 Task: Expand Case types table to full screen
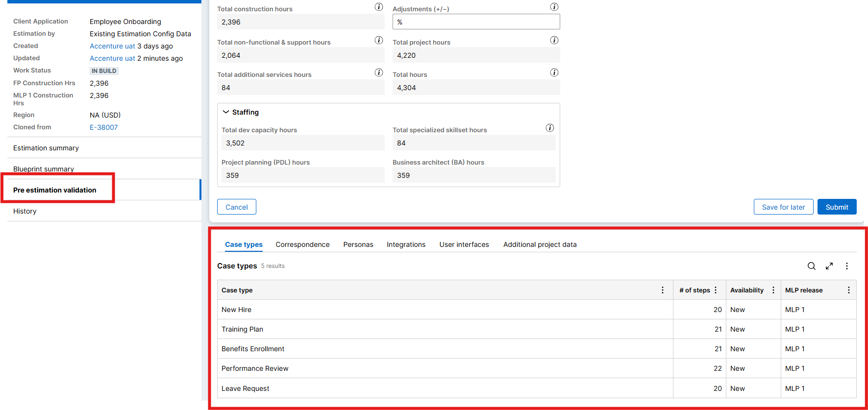pos(829,266)
